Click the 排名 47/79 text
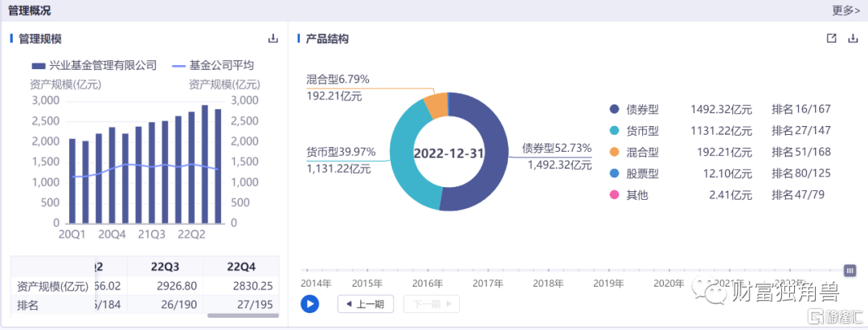This screenshot has width=868, height=330. 798,195
